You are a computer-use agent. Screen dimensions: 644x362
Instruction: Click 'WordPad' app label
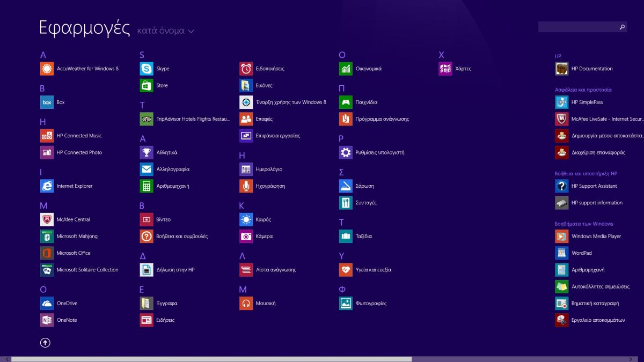pyautogui.click(x=582, y=253)
